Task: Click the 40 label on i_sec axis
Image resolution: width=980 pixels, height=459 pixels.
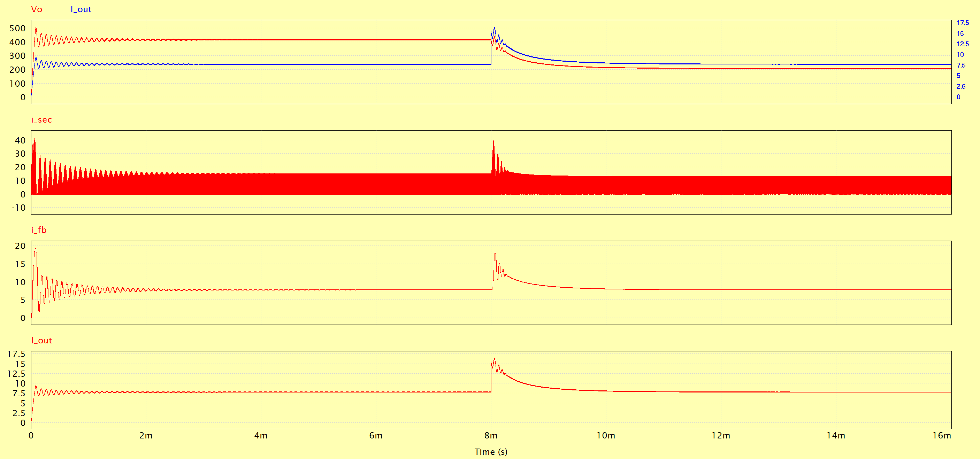Action: pyautogui.click(x=20, y=140)
